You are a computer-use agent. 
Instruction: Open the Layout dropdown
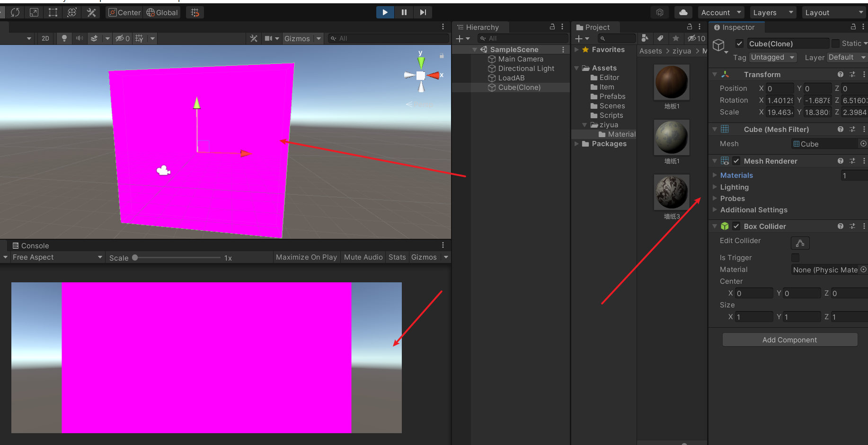tap(835, 12)
